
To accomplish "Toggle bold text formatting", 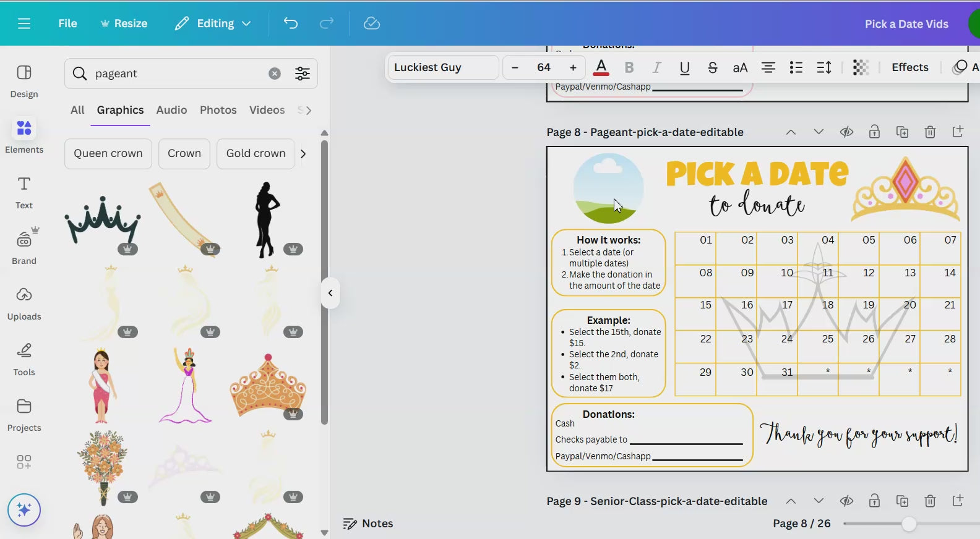I will click(x=629, y=67).
